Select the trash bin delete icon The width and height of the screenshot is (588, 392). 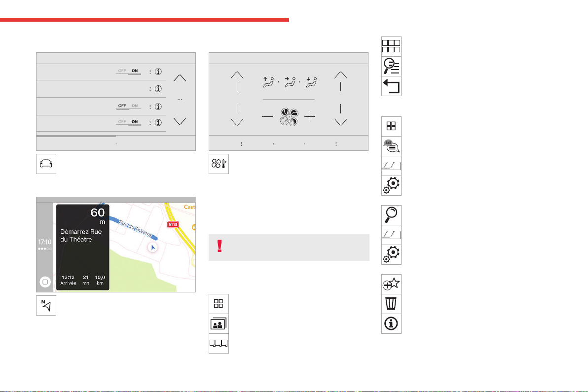(391, 304)
